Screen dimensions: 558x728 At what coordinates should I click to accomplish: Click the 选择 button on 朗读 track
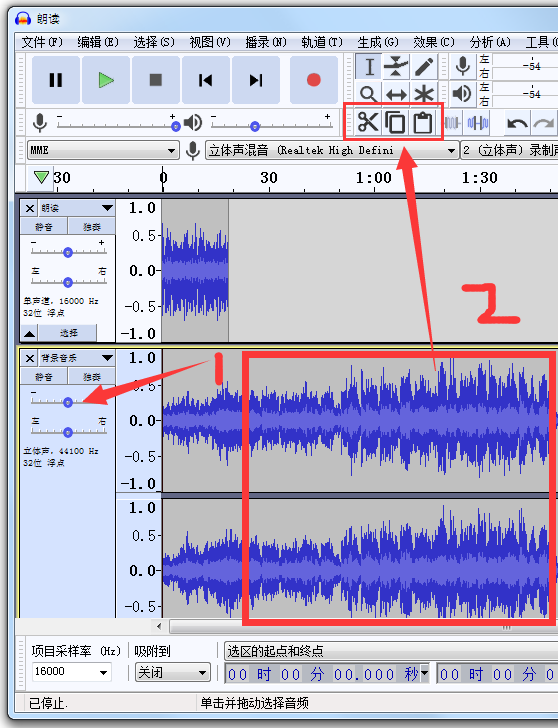pyautogui.click(x=68, y=333)
